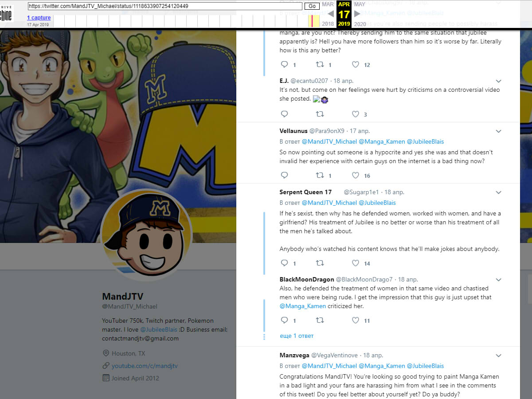This screenshot has height=399, width=532.
Task: Reply to the tweet with 12 likes
Action: click(x=285, y=65)
